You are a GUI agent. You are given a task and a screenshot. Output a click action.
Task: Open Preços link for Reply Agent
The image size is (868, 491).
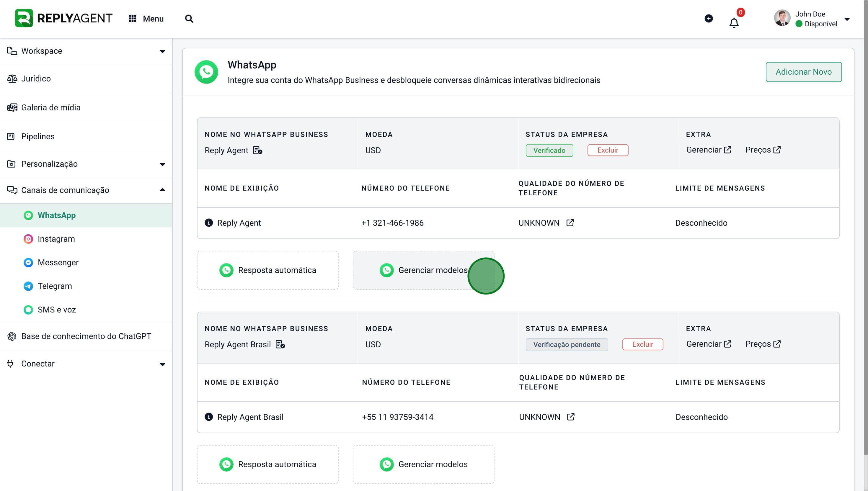[x=763, y=150]
